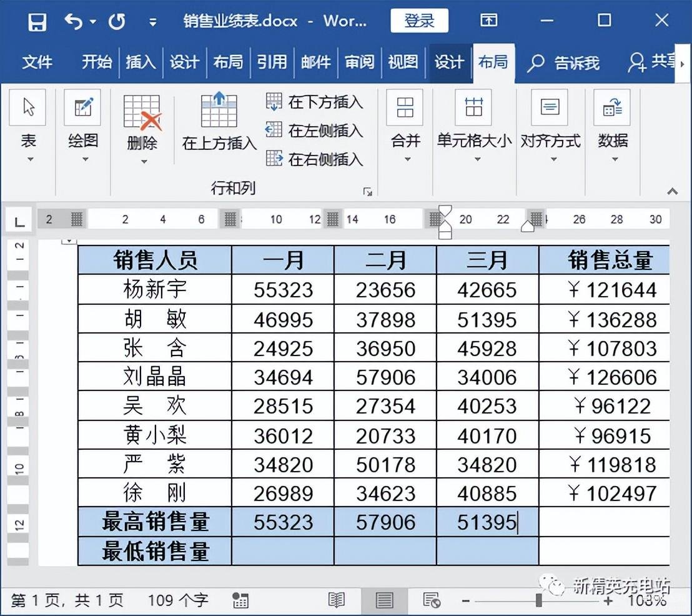Expand the 数据 data group

(x=613, y=126)
